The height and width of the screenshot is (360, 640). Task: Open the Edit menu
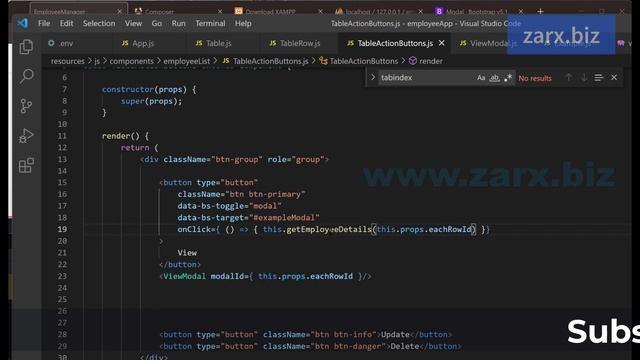click(x=66, y=23)
